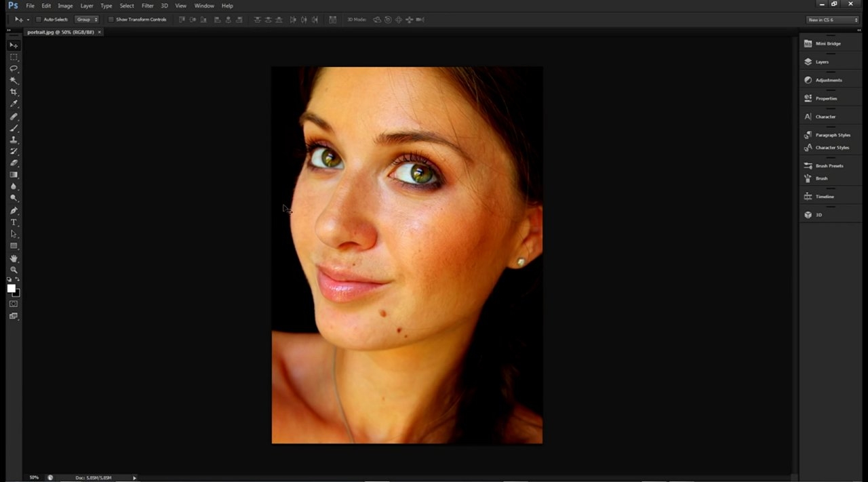Select the Horizontal Type tool

(14, 222)
